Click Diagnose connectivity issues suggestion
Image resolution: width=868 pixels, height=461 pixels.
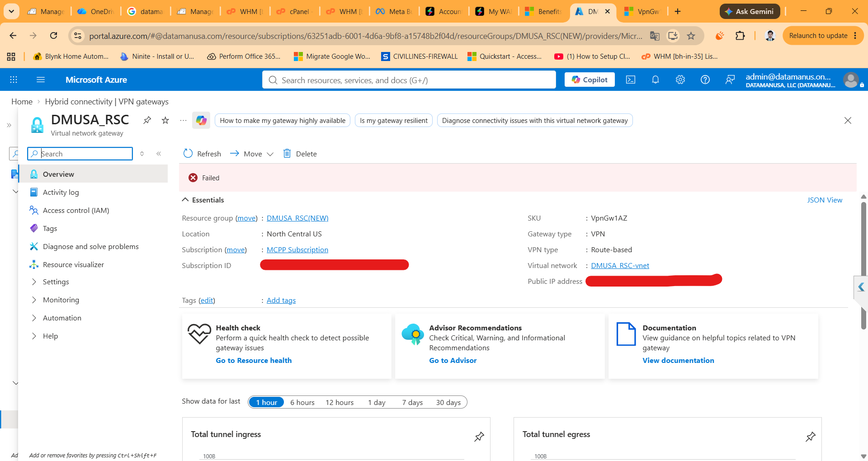tap(535, 120)
